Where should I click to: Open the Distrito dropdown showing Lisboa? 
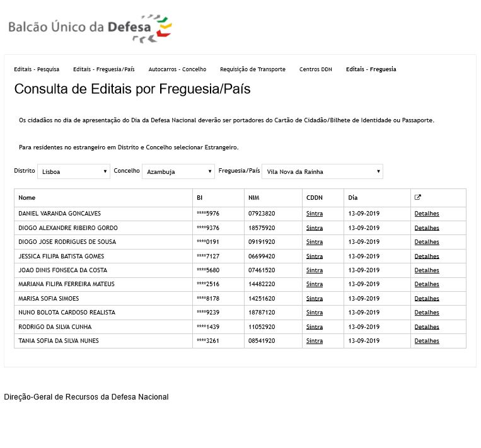pos(74,171)
